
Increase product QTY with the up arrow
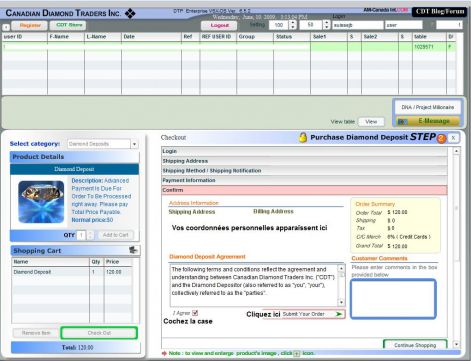point(90,233)
